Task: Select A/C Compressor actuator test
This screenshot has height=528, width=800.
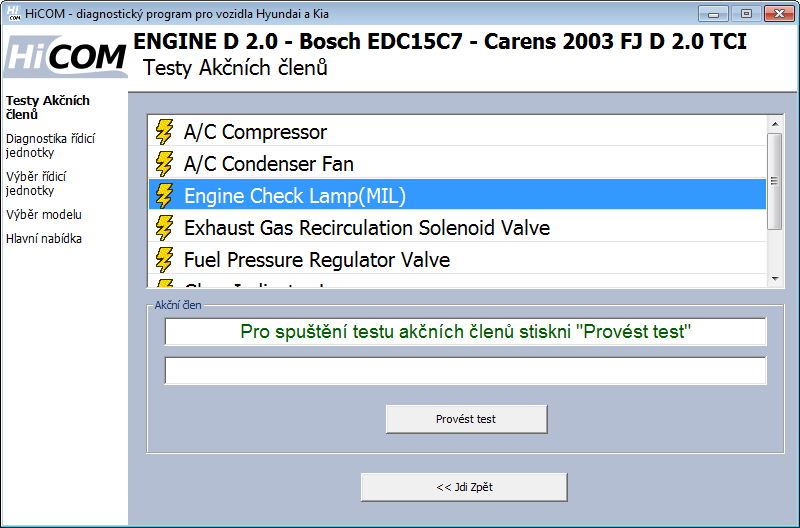Action: pyautogui.click(x=255, y=132)
